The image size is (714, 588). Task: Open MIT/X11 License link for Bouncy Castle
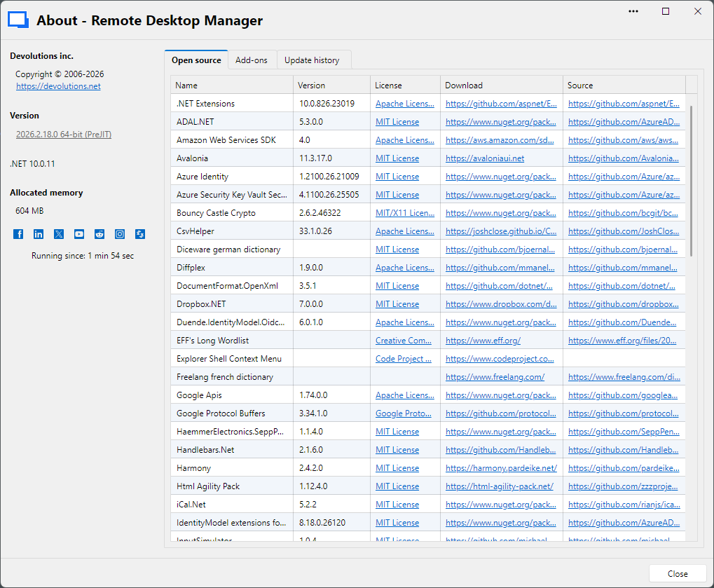[405, 213]
